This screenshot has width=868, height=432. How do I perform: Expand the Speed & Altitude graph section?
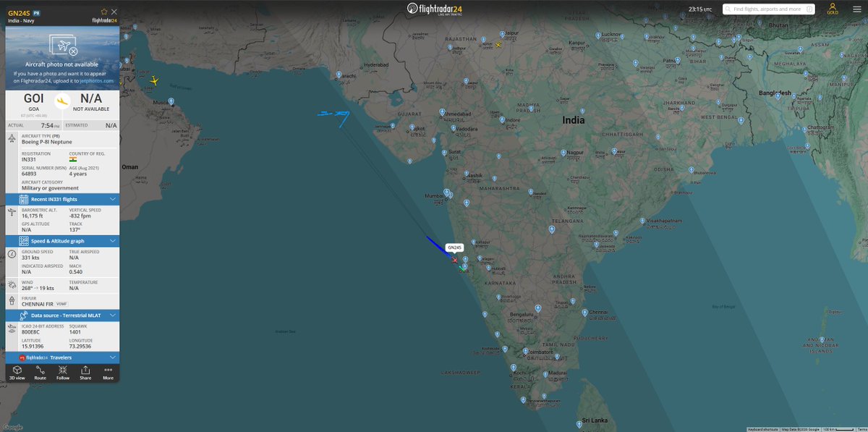pyautogui.click(x=62, y=241)
